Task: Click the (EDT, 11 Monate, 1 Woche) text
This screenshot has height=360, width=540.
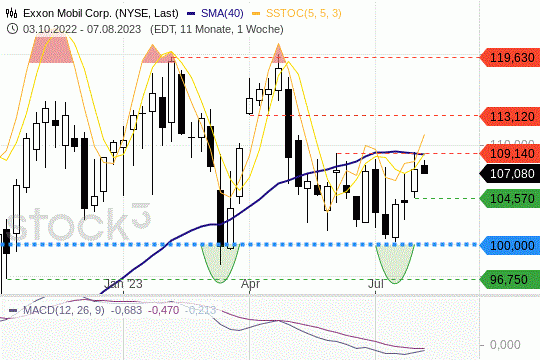Action: pyautogui.click(x=217, y=29)
